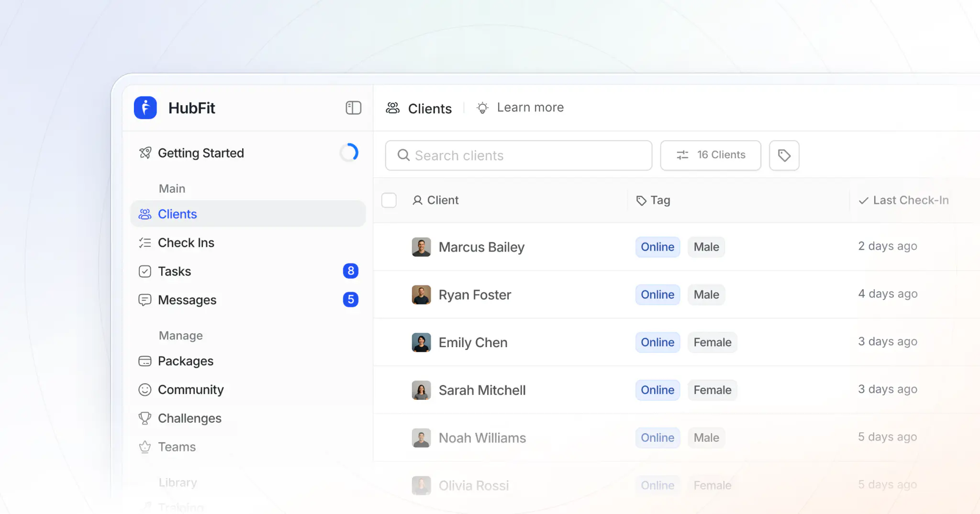This screenshot has width=980, height=514.
Task: Collapse the sidebar with the panel icon
Action: pyautogui.click(x=353, y=108)
